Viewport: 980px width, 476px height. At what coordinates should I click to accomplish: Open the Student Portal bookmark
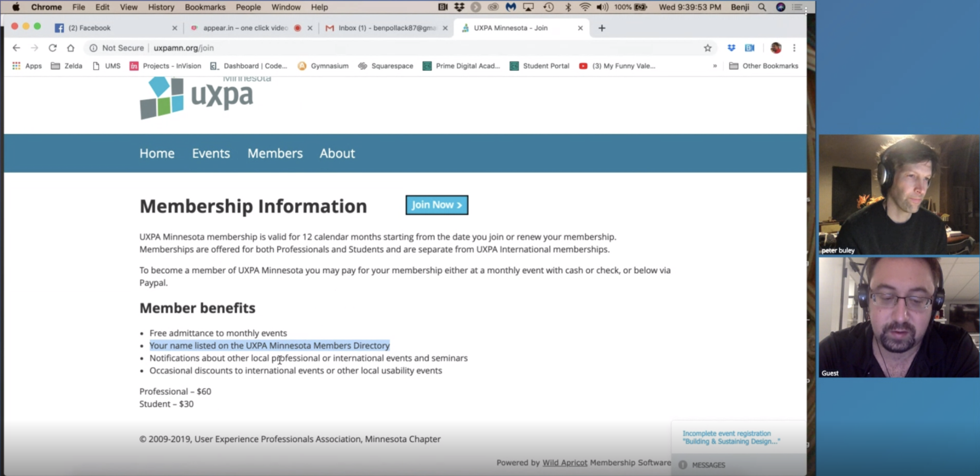(x=539, y=66)
